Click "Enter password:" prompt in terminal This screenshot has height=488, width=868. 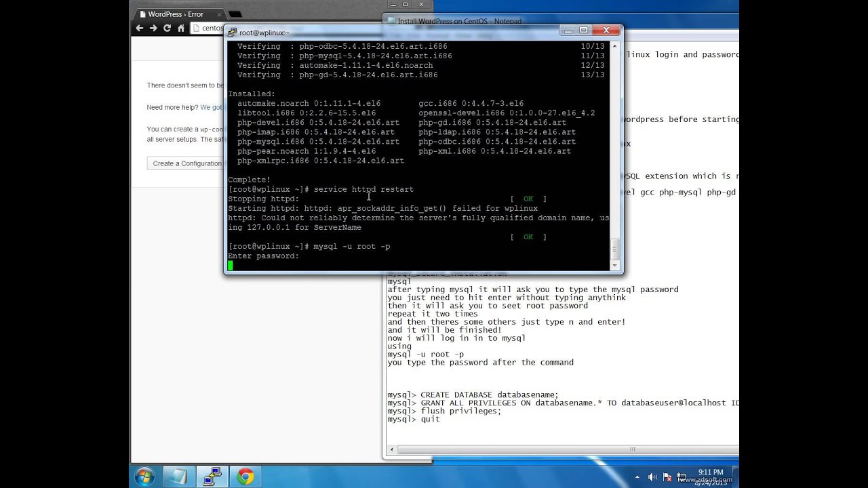[x=263, y=256]
